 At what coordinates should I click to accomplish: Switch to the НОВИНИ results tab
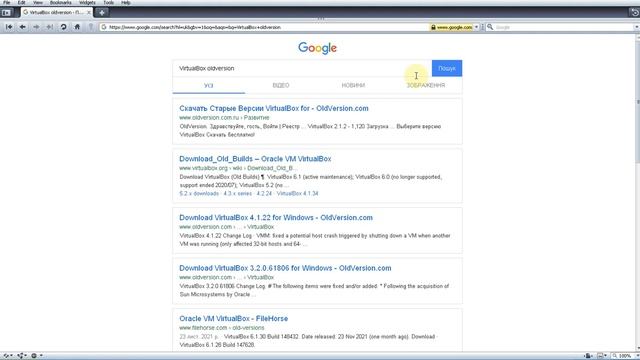(x=353, y=85)
